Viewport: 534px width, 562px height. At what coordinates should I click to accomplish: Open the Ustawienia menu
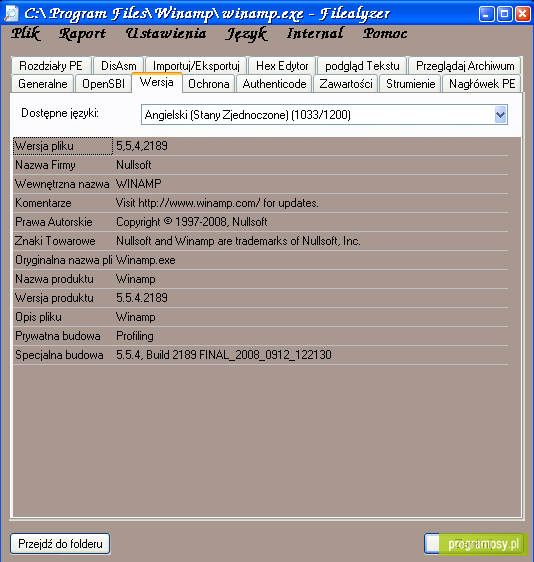pyautogui.click(x=166, y=33)
